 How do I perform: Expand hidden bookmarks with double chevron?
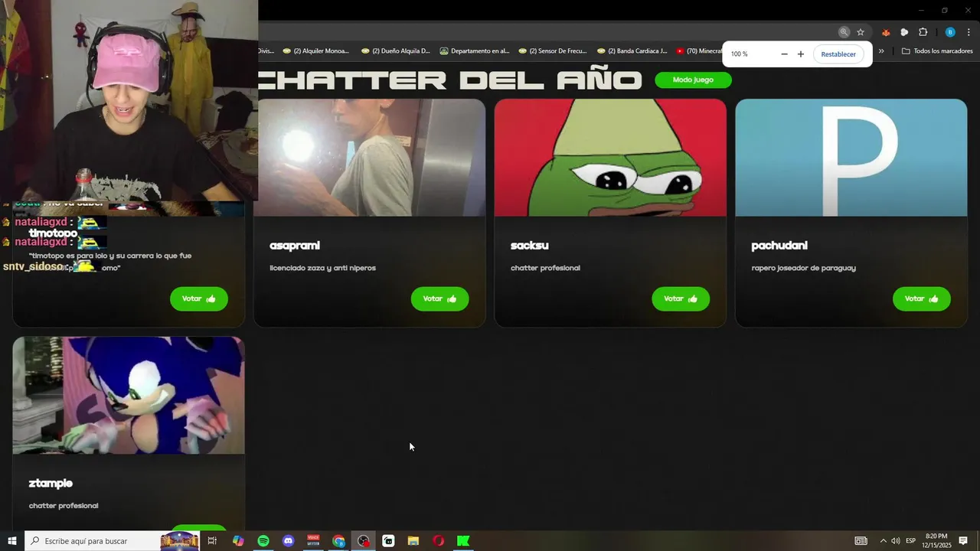(x=881, y=51)
